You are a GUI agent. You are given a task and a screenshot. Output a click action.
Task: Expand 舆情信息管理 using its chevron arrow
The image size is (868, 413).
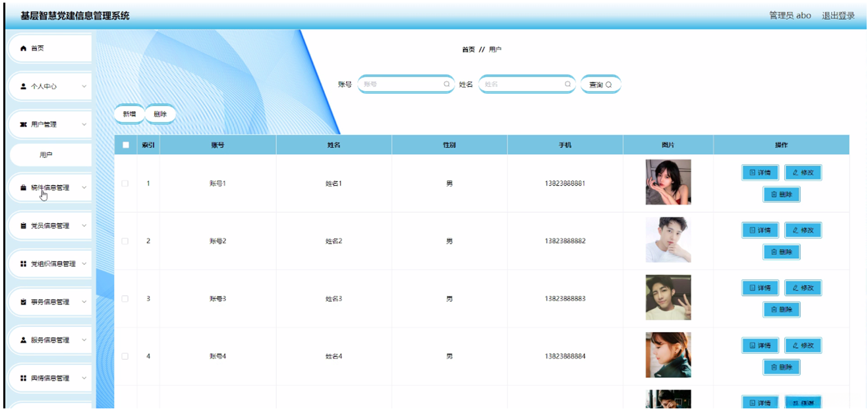pyautogui.click(x=84, y=379)
